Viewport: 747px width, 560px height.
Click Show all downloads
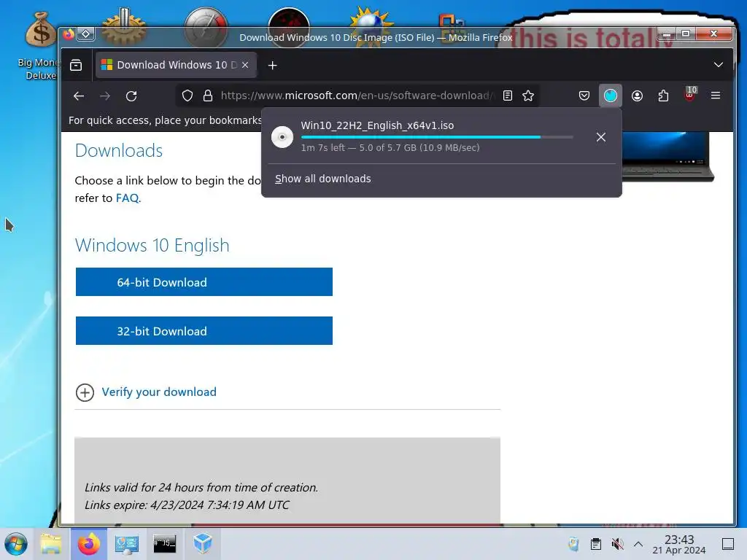[x=323, y=179]
